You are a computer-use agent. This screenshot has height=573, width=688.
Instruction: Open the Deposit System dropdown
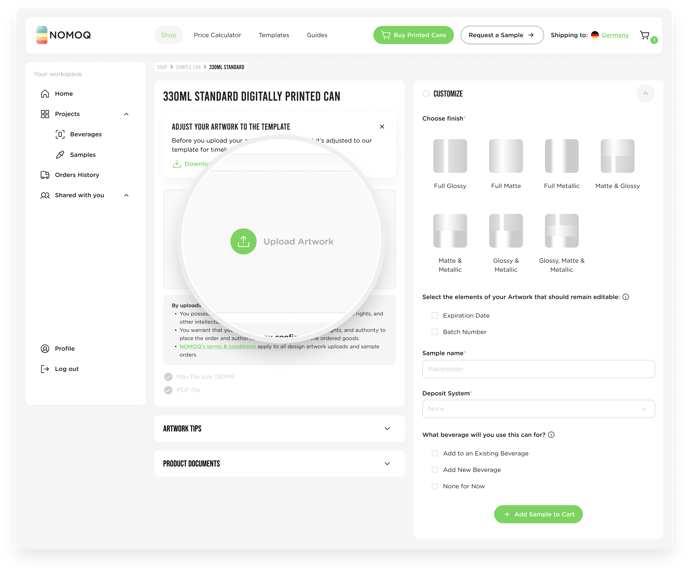pos(538,409)
